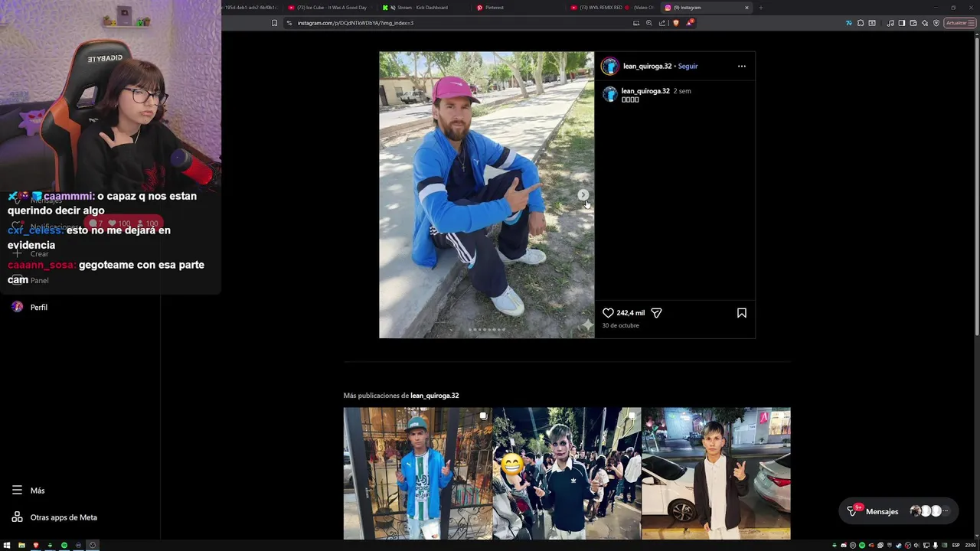The height and width of the screenshot is (551, 980).
Task: Follow lean_quiroga.32 with Seguir
Action: click(688, 66)
